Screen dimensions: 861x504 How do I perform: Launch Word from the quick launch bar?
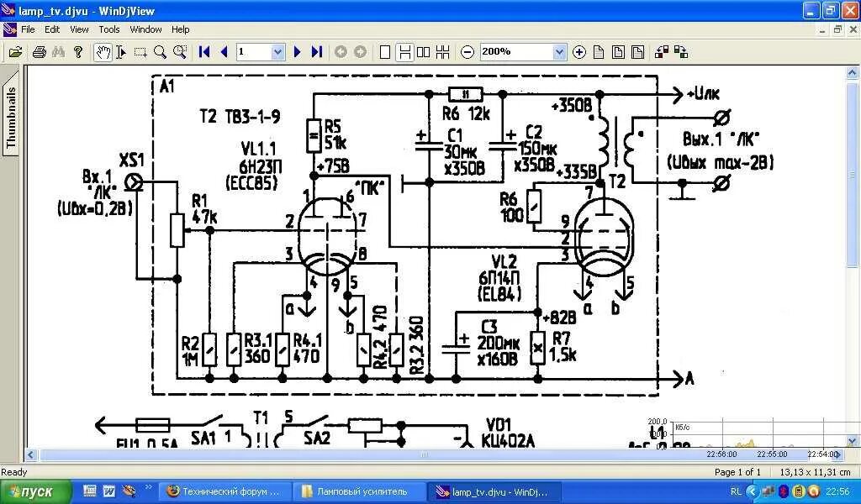coord(108,491)
